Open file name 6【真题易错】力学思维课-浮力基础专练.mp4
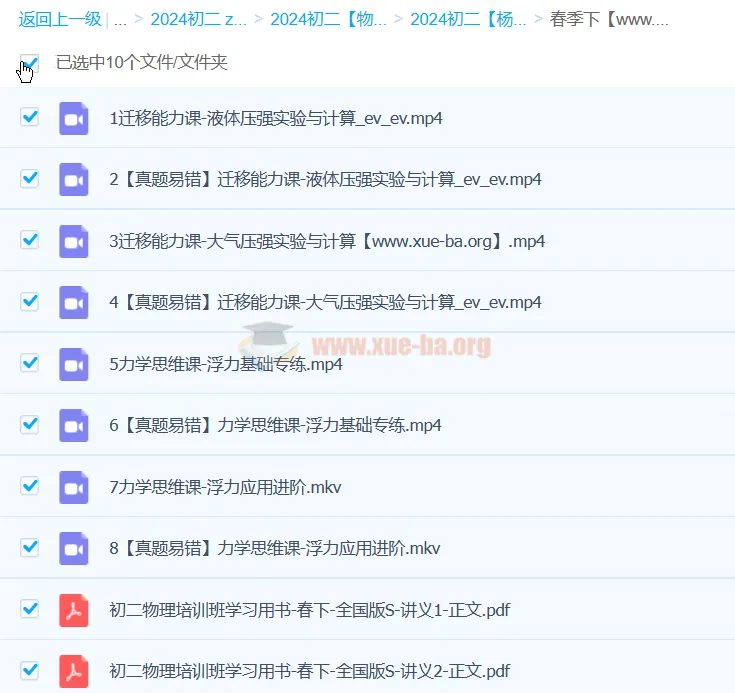 coord(275,425)
